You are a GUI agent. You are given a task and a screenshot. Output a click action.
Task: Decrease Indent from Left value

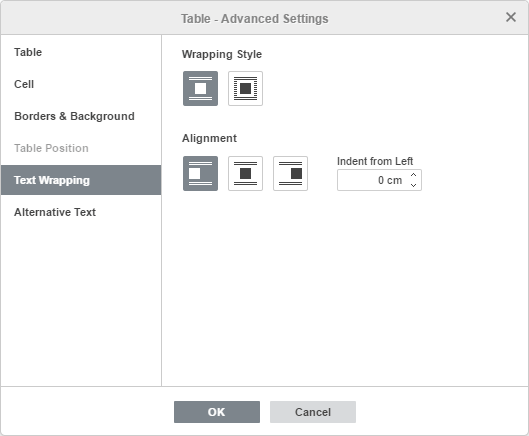point(413,185)
